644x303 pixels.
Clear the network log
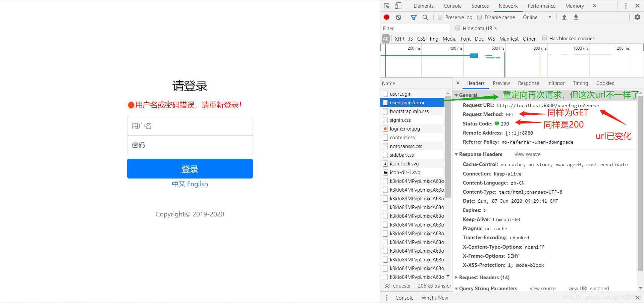398,17
